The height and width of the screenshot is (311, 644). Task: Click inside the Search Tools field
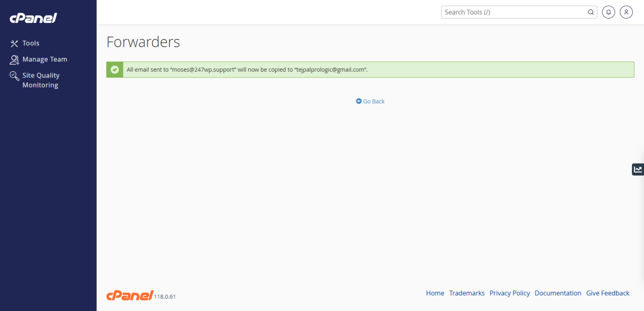pyautogui.click(x=510, y=12)
